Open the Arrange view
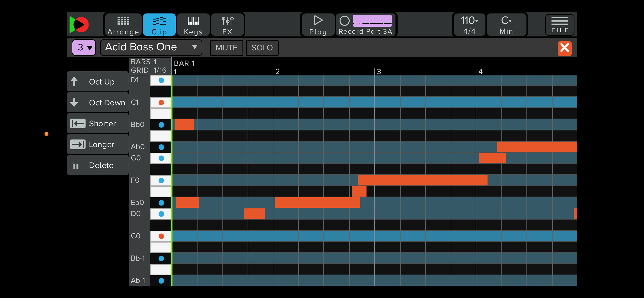 click(x=123, y=25)
